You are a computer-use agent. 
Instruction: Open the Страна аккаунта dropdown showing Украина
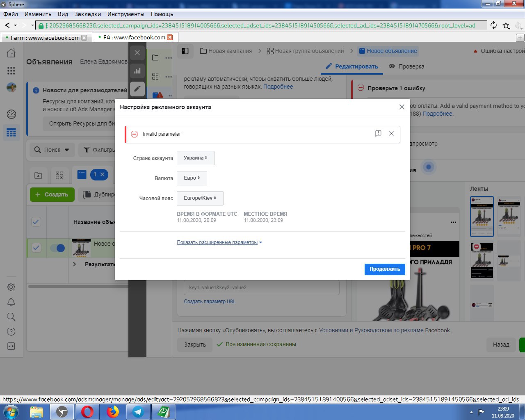pos(196,158)
